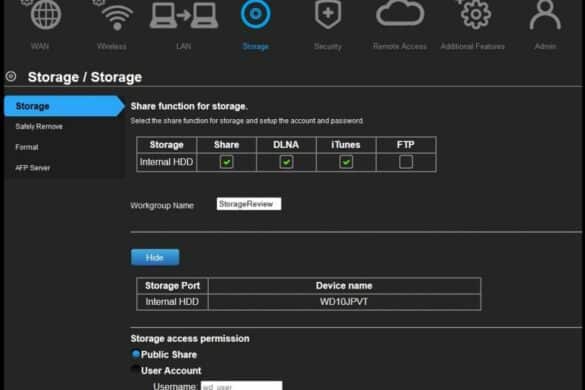Open the WAN globe icon
The image size is (585, 390).
point(46,15)
